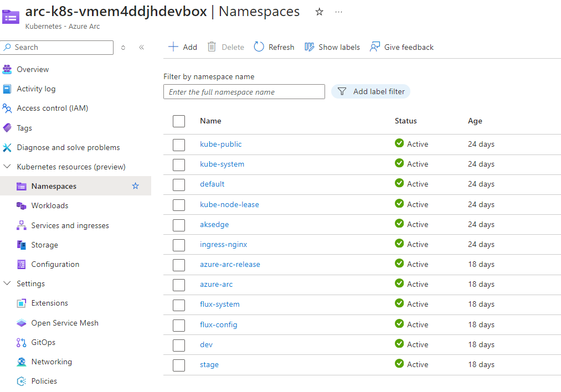Screen dimensions: 561x392
Task: Check the default namespace checkbox
Action: tap(179, 185)
